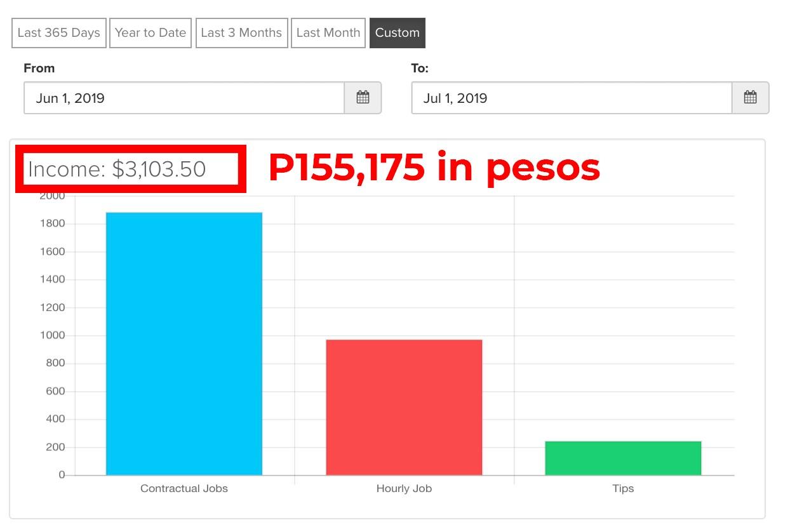The width and height of the screenshot is (790, 532).
Task: Click the 400 y-axis value
Action: [x=55, y=419]
